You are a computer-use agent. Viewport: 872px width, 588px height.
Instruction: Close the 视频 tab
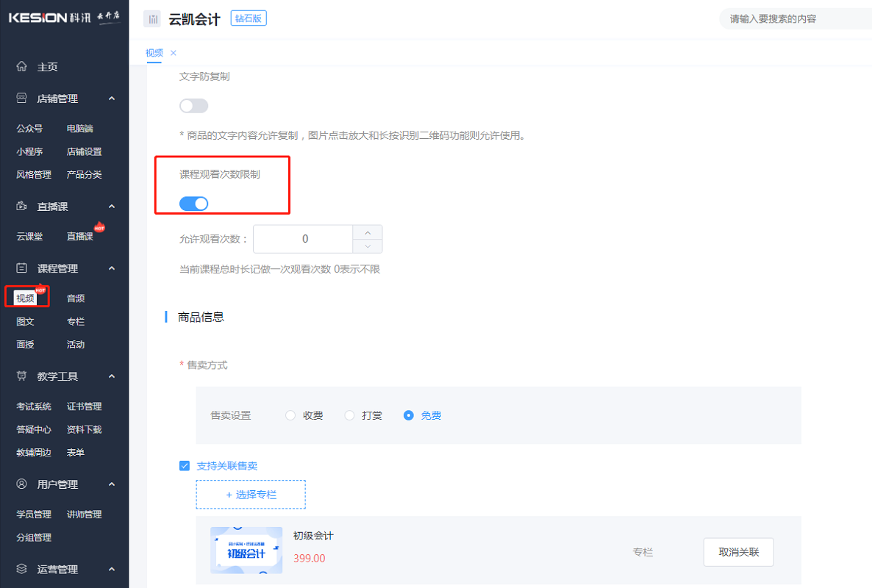174,53
